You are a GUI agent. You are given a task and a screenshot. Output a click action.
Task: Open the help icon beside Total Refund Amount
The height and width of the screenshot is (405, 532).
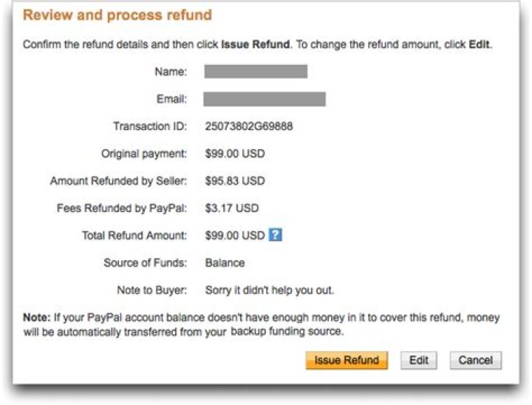(276, 236)
